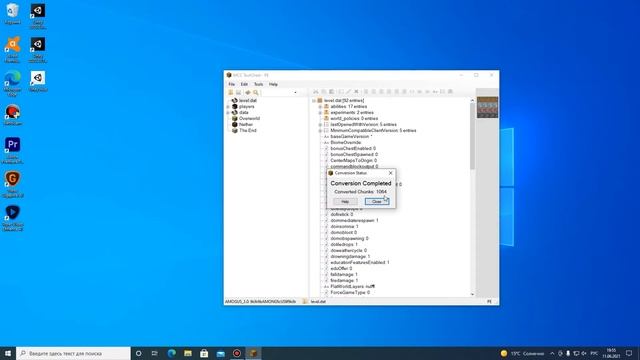Click the NBT tree scrollbar down arrow
The height and width of the screenshot is (360, 640).
(x=472, y=294)
